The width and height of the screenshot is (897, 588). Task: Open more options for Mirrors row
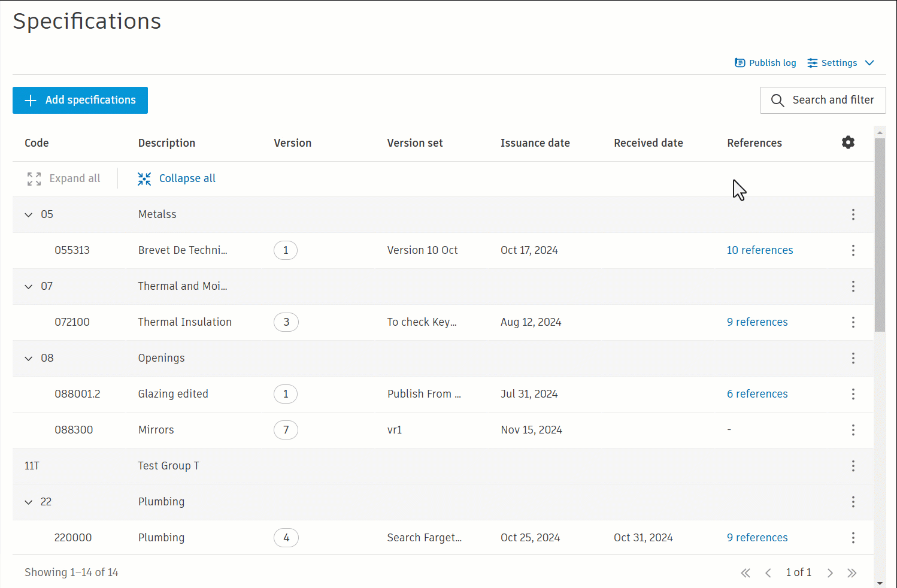pyautogui.click(x=853, y=430)
